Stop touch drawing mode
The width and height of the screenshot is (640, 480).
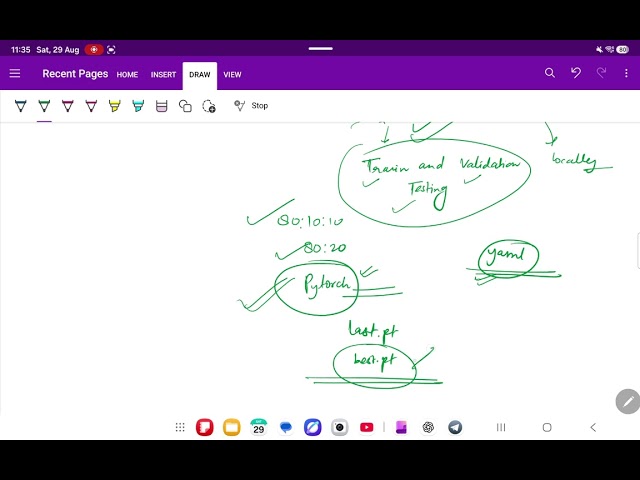251,106
